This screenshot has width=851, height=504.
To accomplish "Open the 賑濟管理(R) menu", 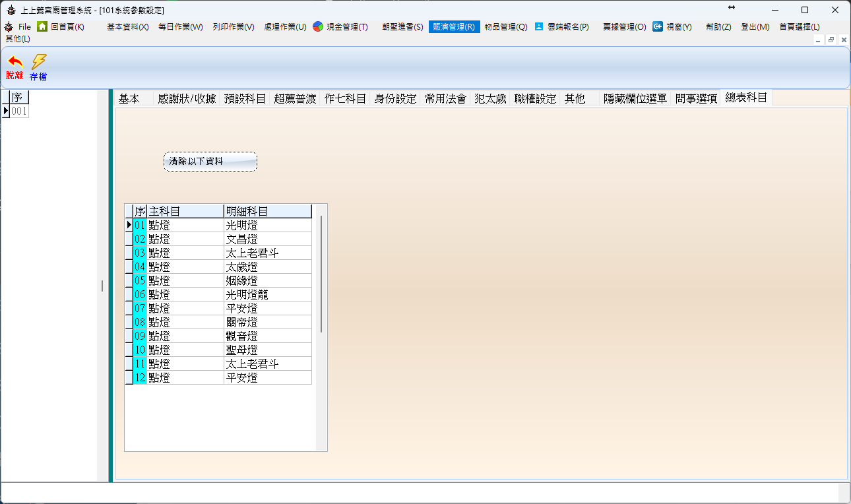I will (453, 27).
